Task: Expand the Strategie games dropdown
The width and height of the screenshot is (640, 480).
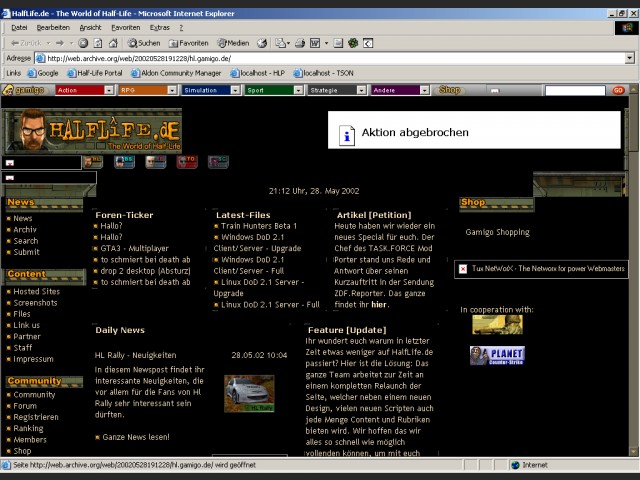Action: click(x=362, y=90)
